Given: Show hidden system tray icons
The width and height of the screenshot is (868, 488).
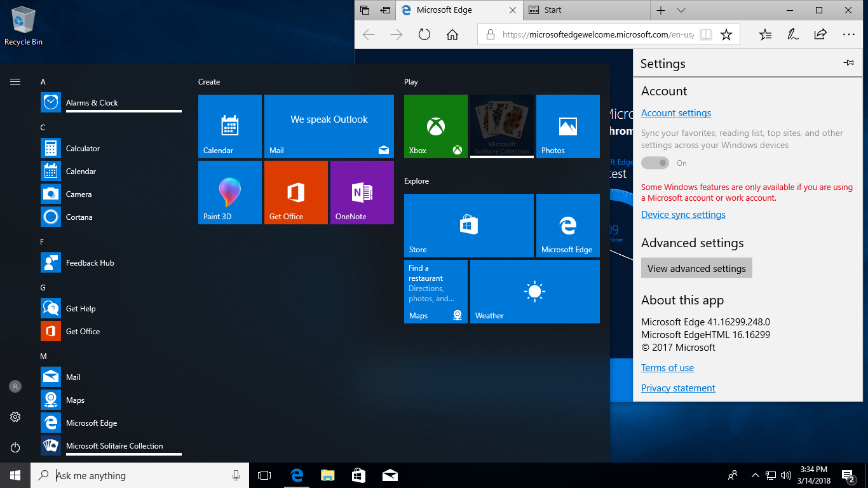Looking at the screenshot, I should pyautogui.click(x=755, y=475).
